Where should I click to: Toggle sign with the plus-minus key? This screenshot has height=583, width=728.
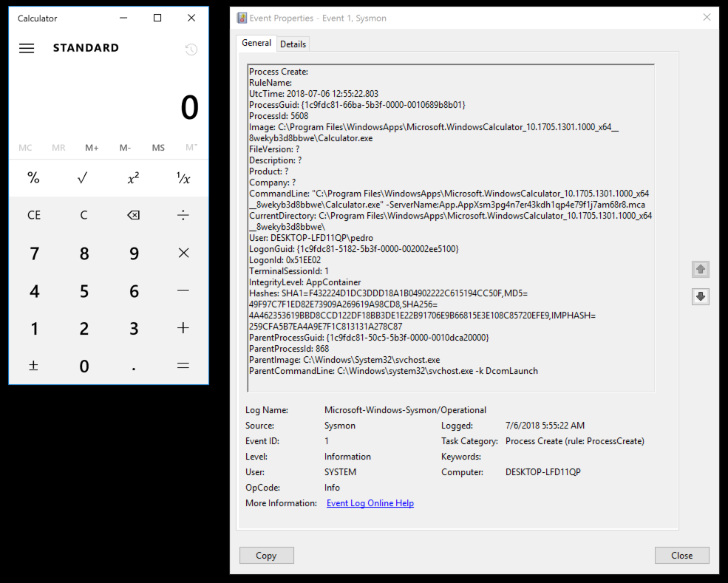click(33, 366)
